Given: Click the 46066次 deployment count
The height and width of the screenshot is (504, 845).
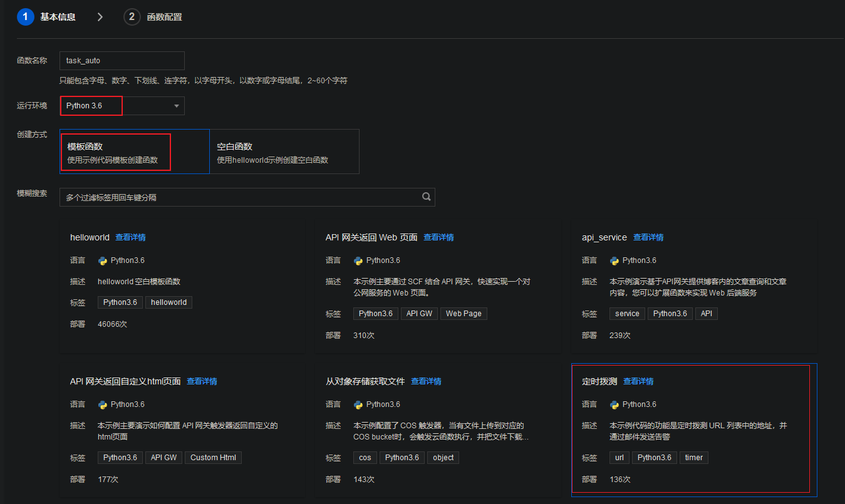Looking at the screenshot, I should pyautogui.click(x=113, y=324).
